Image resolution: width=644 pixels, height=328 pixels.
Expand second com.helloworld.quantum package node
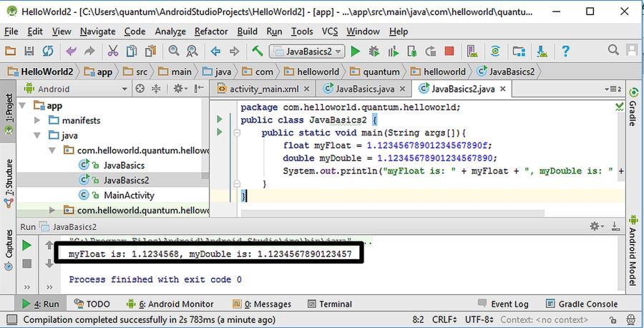[x=52, y=211]
